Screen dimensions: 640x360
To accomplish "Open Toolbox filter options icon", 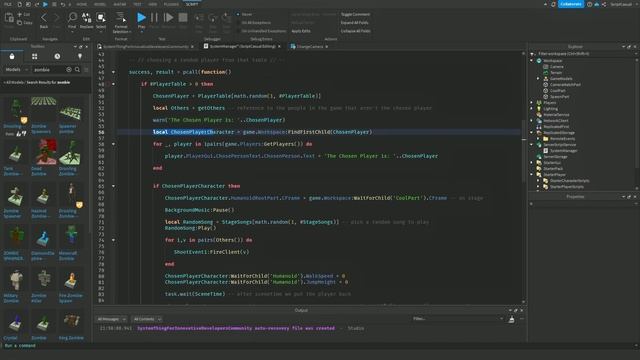I will pos(86,70).
